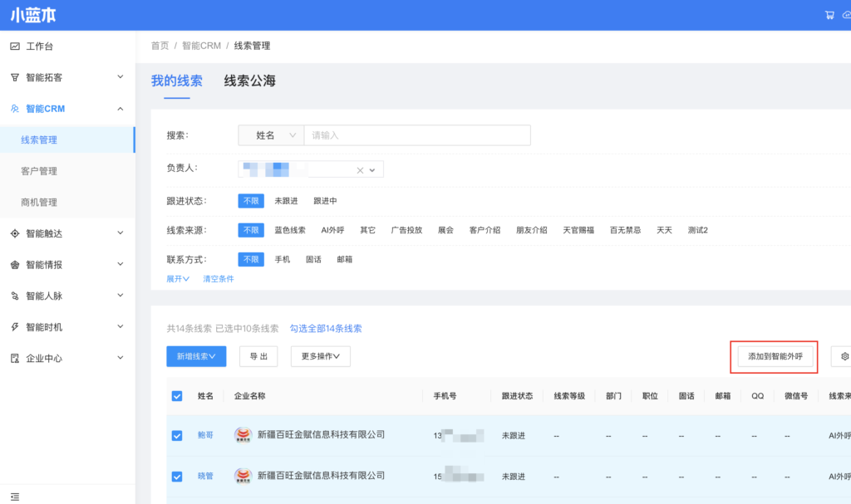Open the 更多操作 dropdown menu
Image resolution: width=851 pixels, height=504 pixels.
click(x=320, y=356)
